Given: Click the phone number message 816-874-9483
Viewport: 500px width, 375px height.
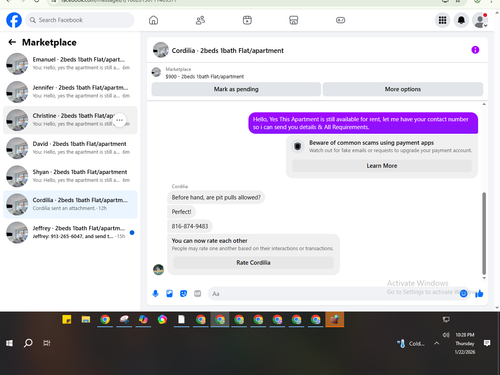Looking at the screenshot, I should point(190,226).
